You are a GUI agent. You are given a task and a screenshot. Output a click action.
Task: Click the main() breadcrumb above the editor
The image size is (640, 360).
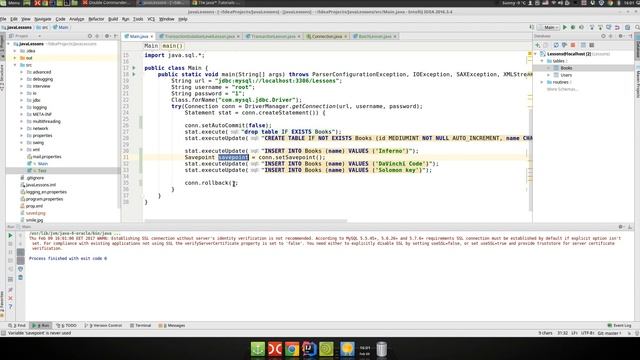coord(173,46)
